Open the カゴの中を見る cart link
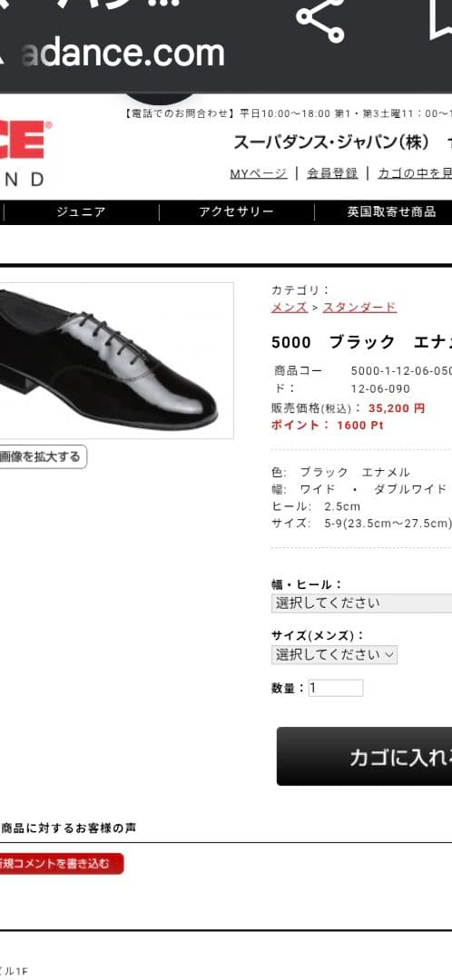This screenshot has height=980, width=452. 415,173
